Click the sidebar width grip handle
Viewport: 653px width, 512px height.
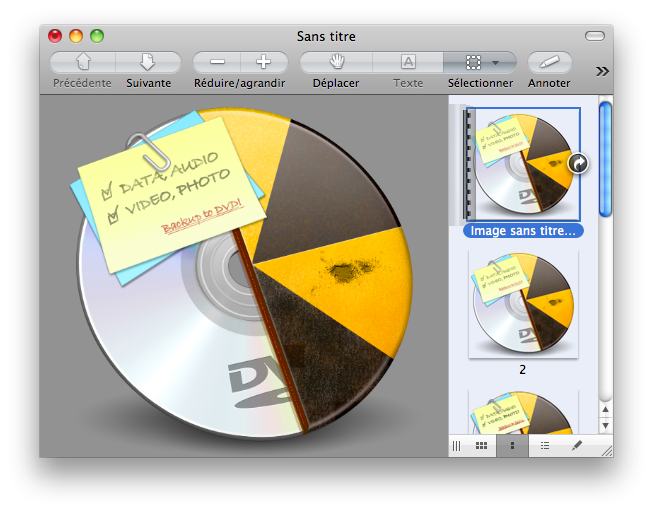click(x=456, y=446)
